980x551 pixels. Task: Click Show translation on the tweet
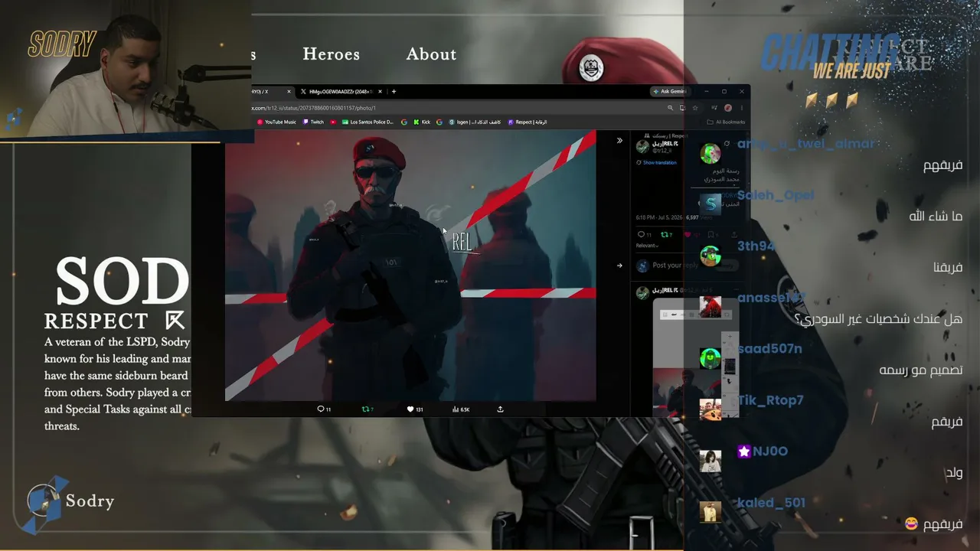tap(659, 162)
